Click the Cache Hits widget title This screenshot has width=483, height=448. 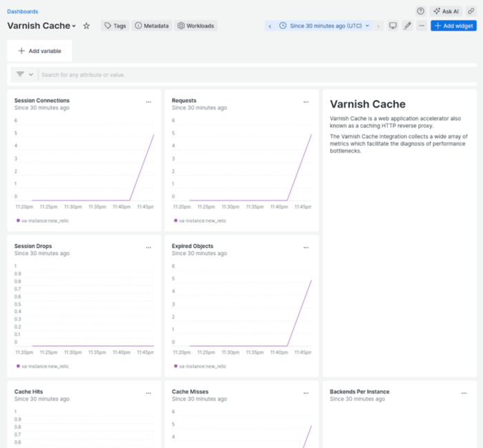pos(29,391)
